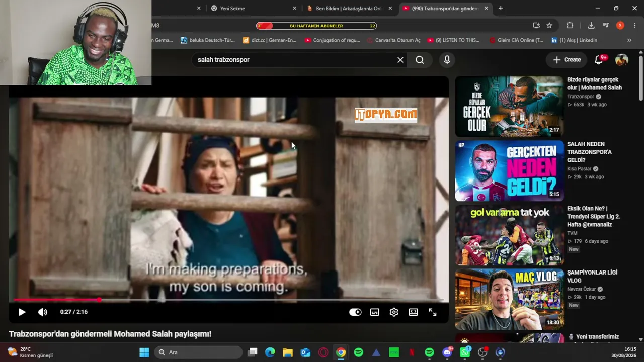
Task: Toggle subtitles/closed captions
Action: click(375, 312)
